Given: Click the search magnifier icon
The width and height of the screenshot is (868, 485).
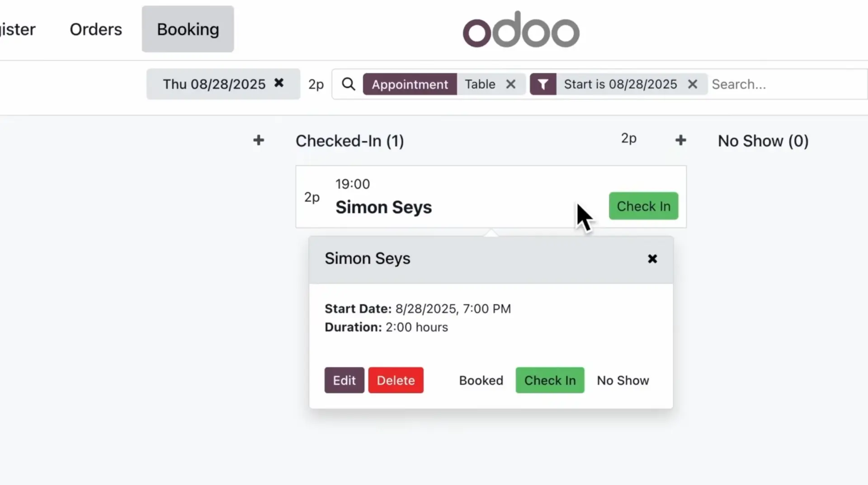Looking at the screenshot, I should click(348, 84).
